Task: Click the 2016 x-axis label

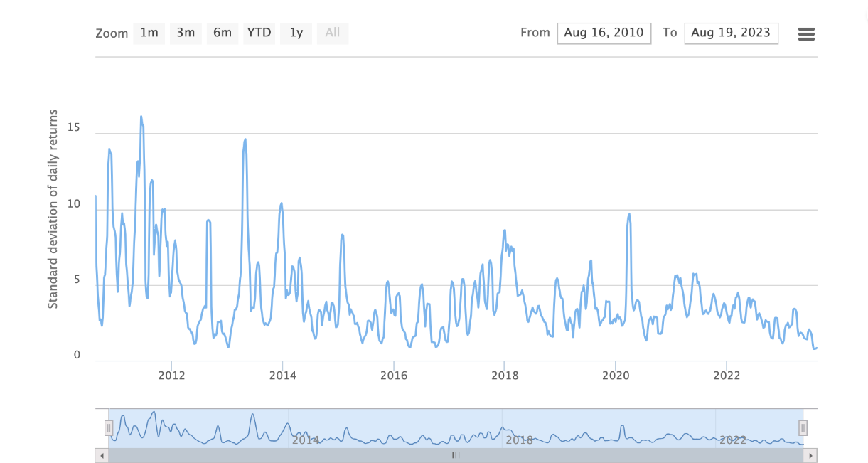Action: [x=393, y=376]
